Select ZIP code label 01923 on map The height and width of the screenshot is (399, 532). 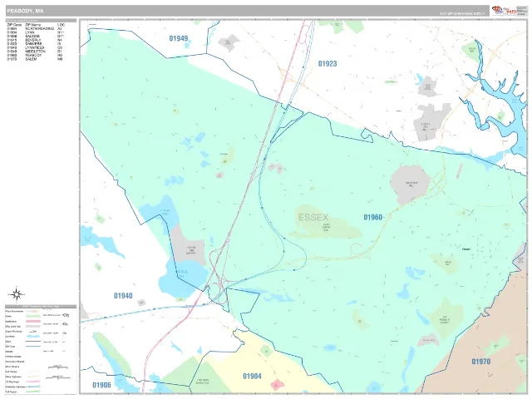pyautogui.click(x=328, y=63)
